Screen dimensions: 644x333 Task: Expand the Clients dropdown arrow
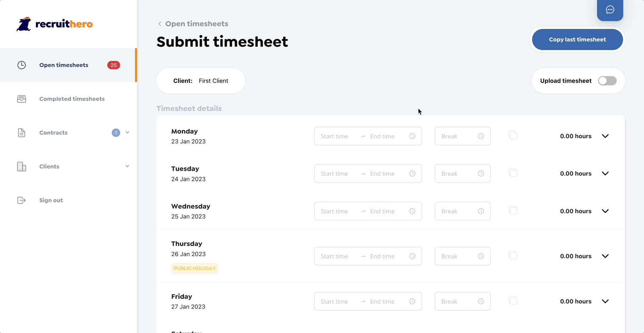(x=127, y=166)
